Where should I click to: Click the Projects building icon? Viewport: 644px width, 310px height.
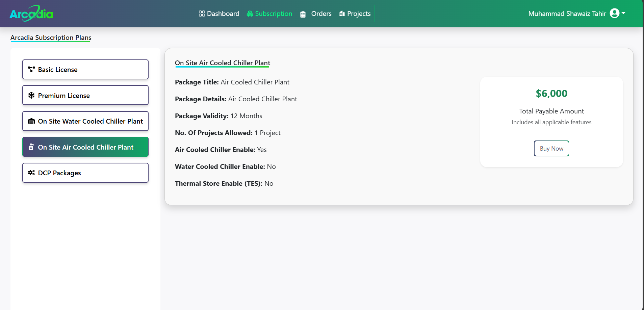pyautogui.click(x=342, y=14)
